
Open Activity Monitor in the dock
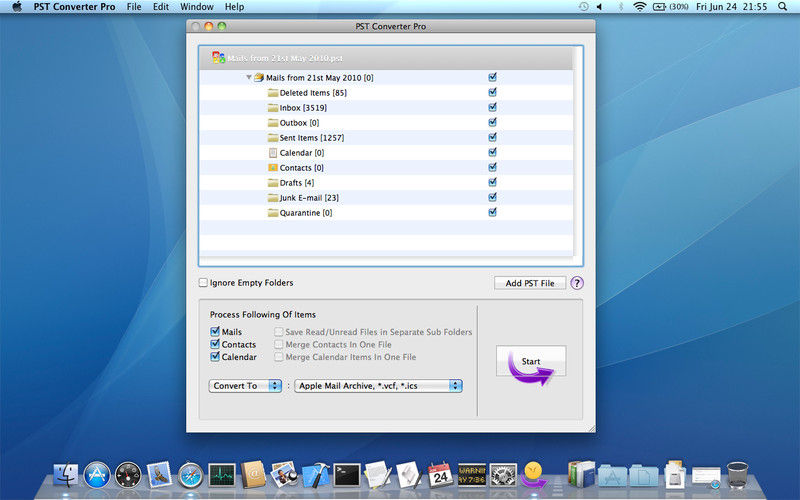(x=222, y=475)
